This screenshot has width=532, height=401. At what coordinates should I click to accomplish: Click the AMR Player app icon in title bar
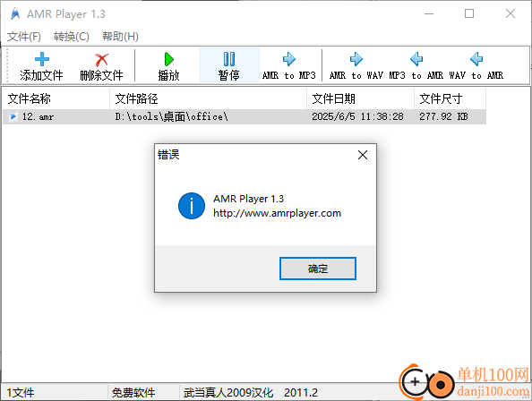click(x=15, y=14)
